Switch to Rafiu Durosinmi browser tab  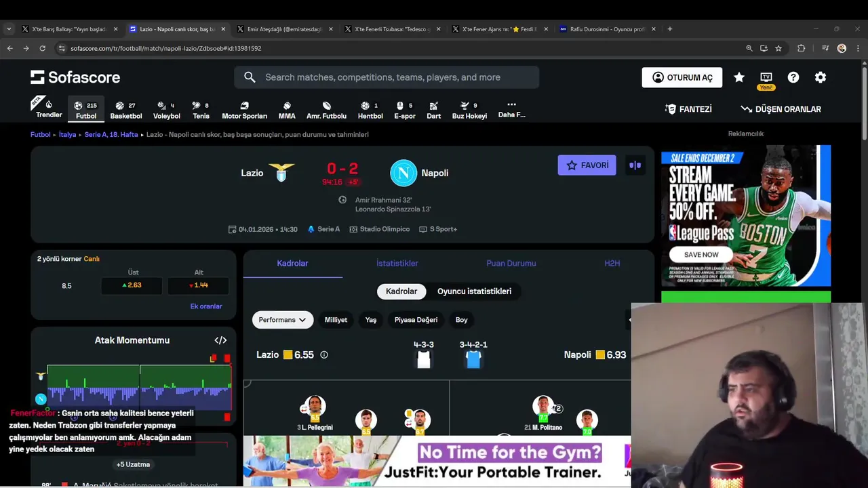tap(607, 29)
